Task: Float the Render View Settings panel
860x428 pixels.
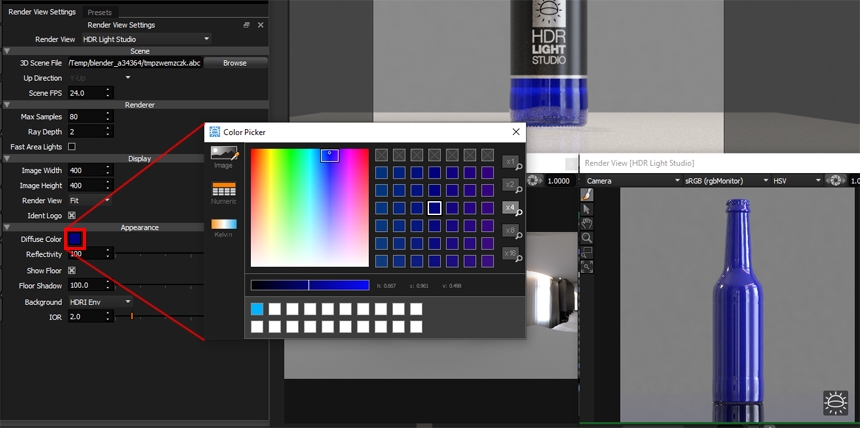Action: [x=247, y=25]
